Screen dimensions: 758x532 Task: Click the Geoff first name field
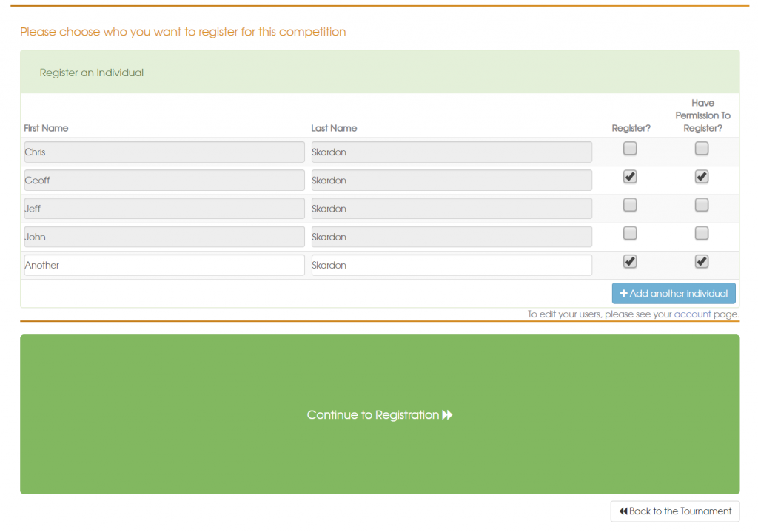(x=164, y=181)
